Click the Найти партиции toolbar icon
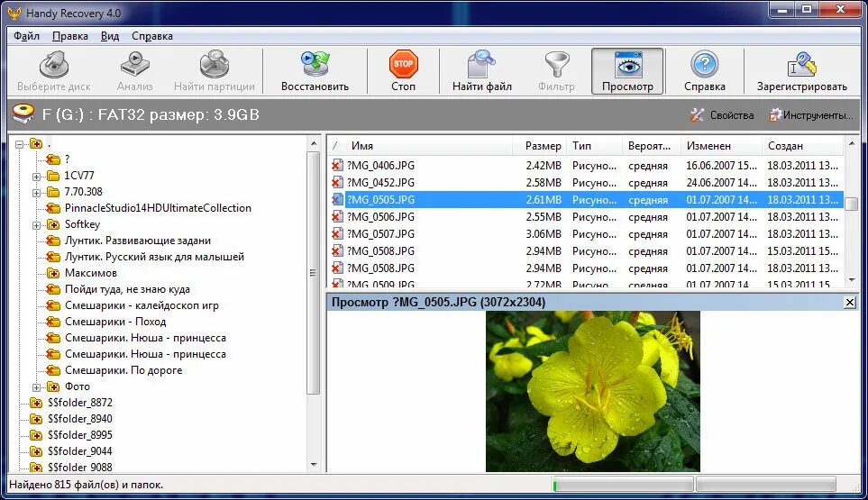This screenshot has width=868, height=500. coord(215,64)
